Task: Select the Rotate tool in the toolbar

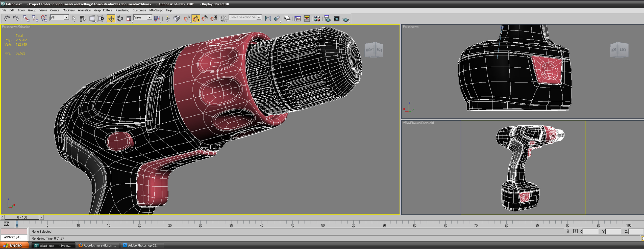Action: 120,19
